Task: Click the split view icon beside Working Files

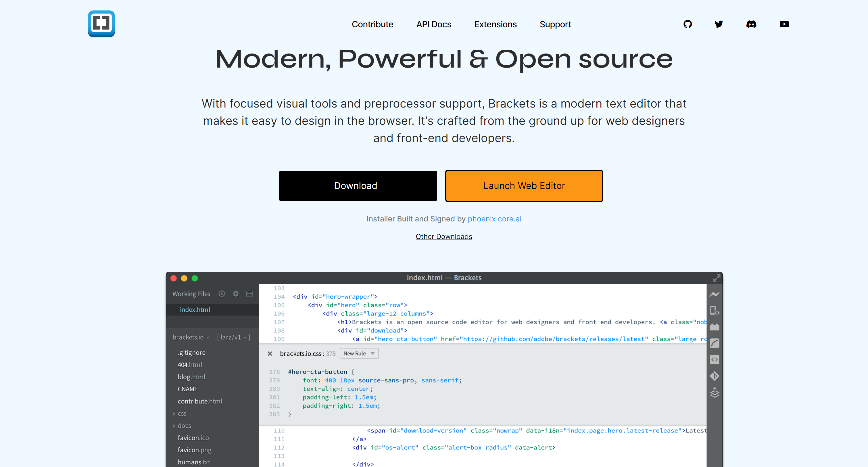Action: (249, 294)
